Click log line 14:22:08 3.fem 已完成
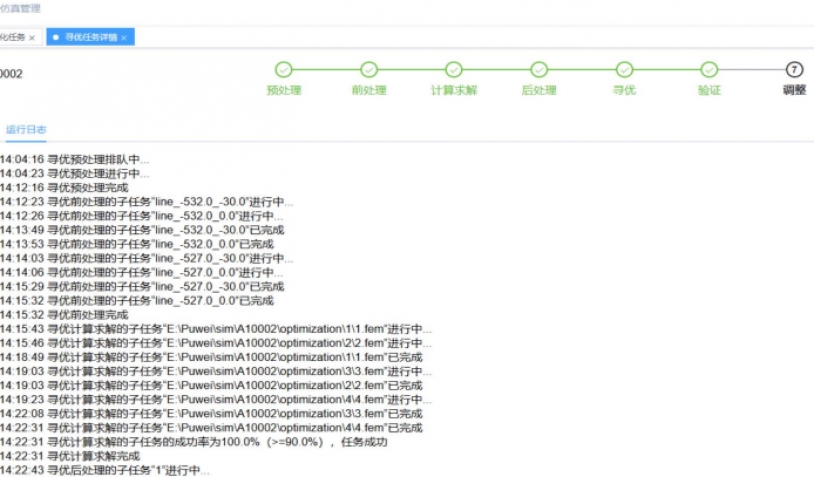Viewport: 814px width, 477px height. [x=211, y=414]
